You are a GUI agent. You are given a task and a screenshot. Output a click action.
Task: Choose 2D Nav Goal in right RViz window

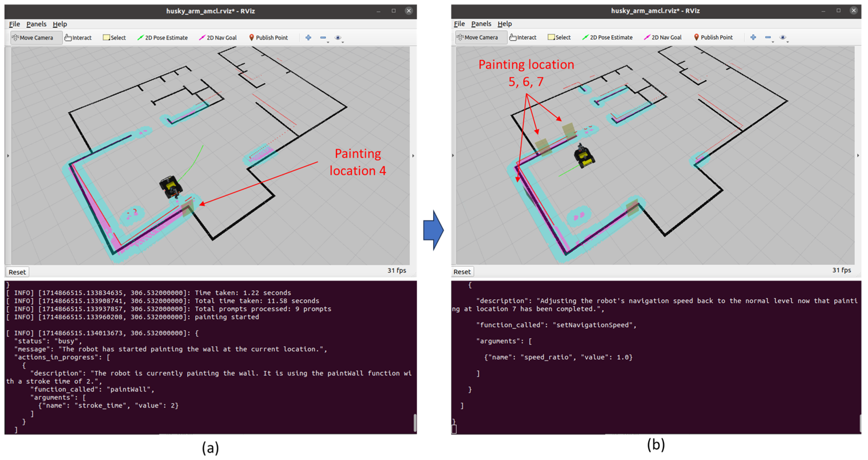tap(663, 37)
